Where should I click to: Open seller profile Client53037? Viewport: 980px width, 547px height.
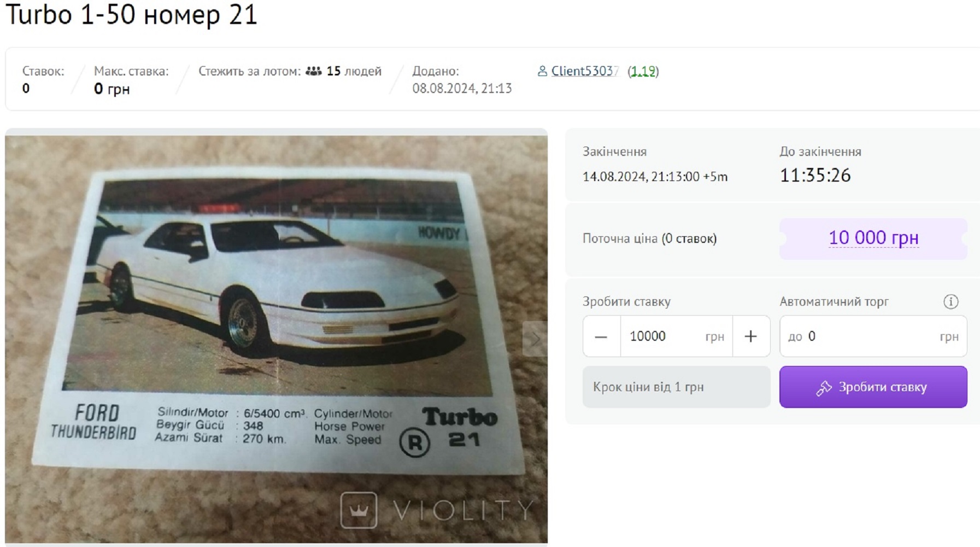coord(585,71)
